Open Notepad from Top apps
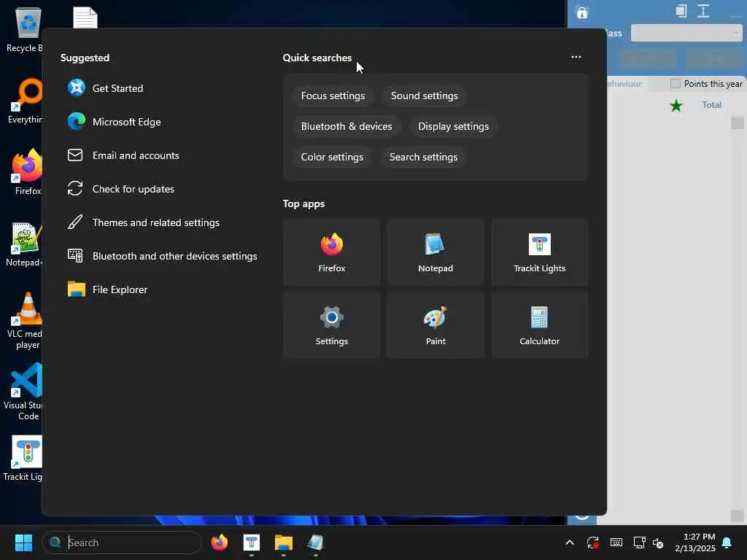The width and height of the screenshot is (747, 560). (x=436, y=252)
